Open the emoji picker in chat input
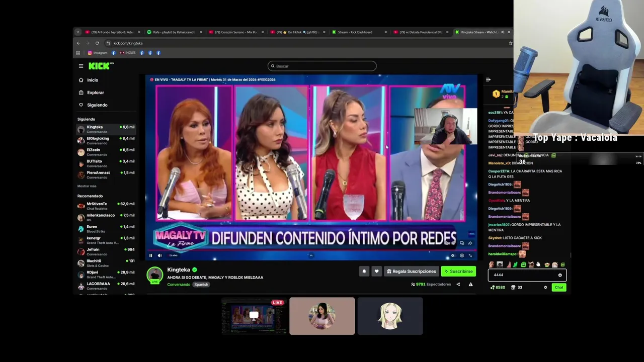 coord(560,275)
